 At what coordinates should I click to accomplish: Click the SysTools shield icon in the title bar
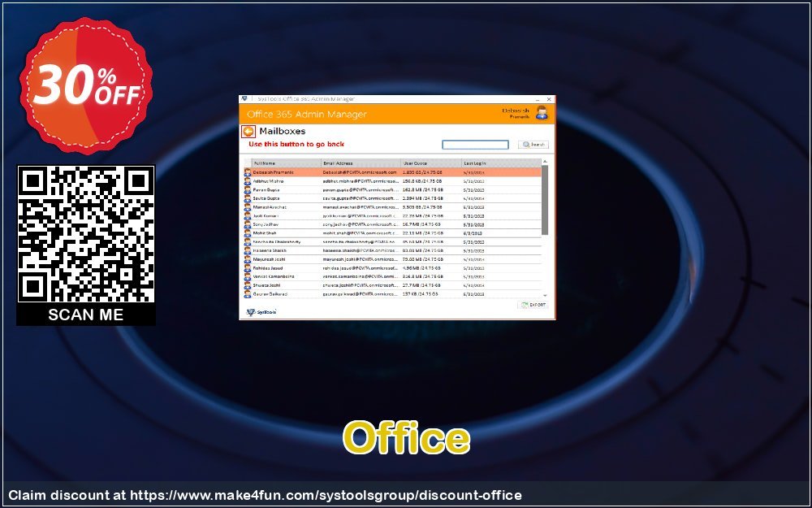244,98
